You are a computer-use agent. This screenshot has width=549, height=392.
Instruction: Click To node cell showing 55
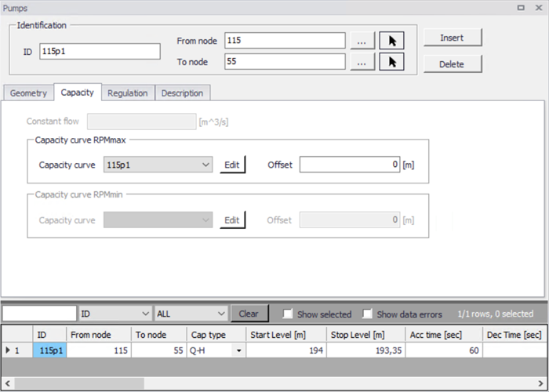pyautogui.click(x=159, y=350)
